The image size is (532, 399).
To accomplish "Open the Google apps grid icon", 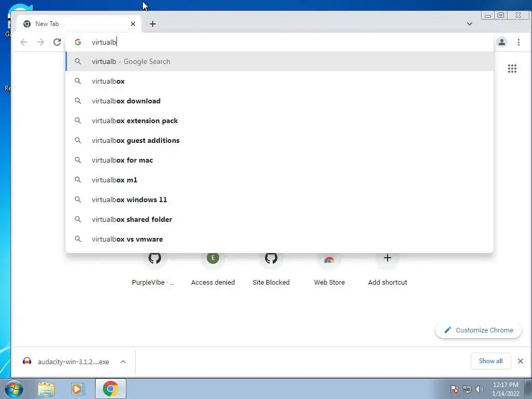I will (x=512, y=69).
